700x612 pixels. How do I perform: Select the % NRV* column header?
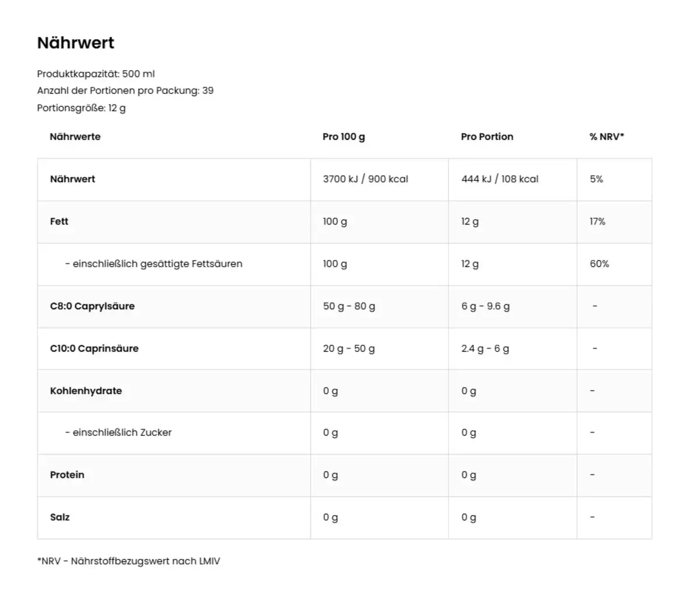[x=607, y=137]
